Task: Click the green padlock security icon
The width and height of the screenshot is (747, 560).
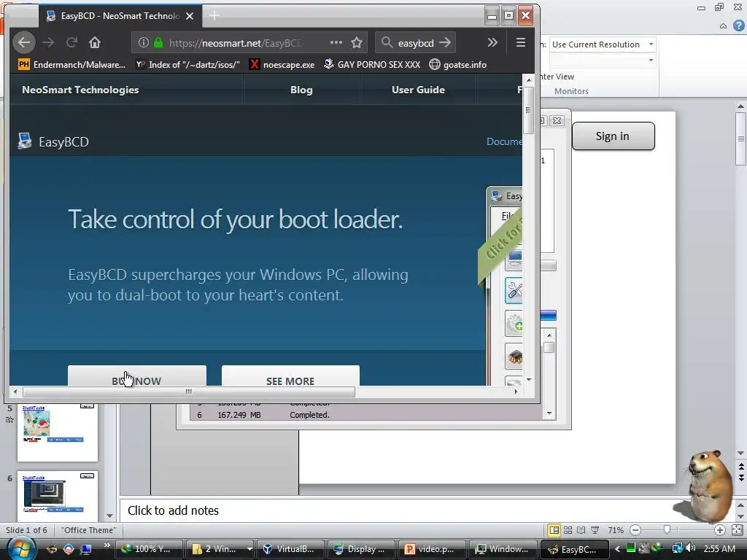Action: click(158, 43)
